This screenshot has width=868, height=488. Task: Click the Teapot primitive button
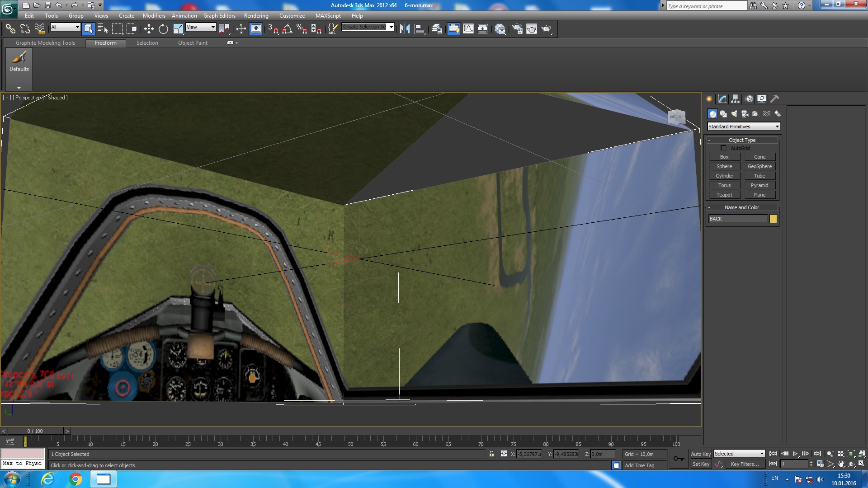[724, 195]
